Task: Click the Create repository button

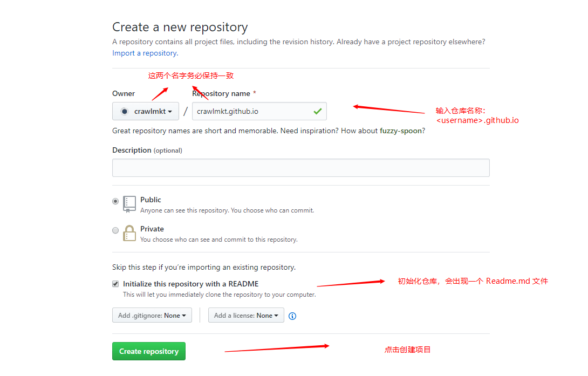Action: coord(149,351)
